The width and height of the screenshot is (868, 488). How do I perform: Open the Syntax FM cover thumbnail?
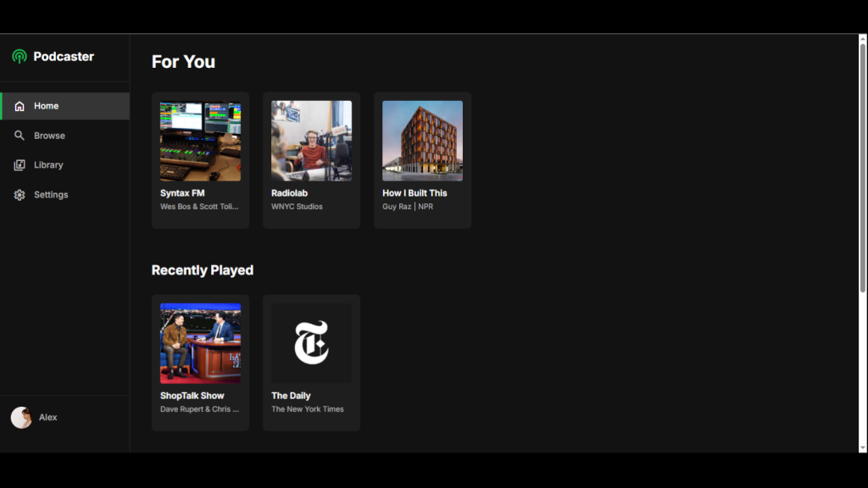point(200,141)
